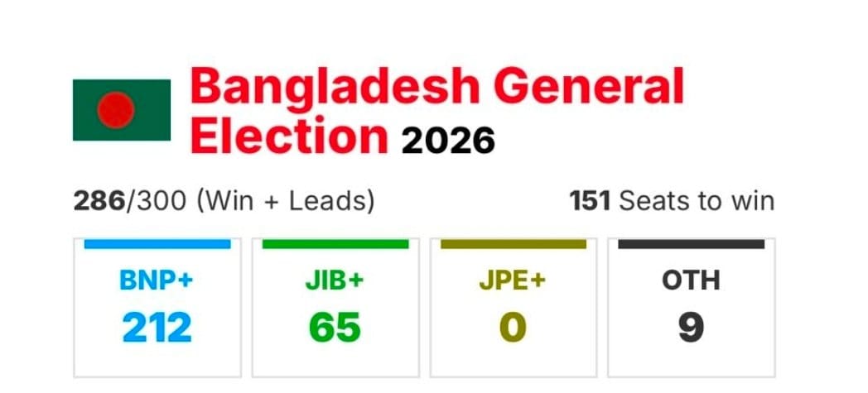Click the JIB+ seat count 65
Viewport: 868px width, 393px height.
click(x=335, y=328)
